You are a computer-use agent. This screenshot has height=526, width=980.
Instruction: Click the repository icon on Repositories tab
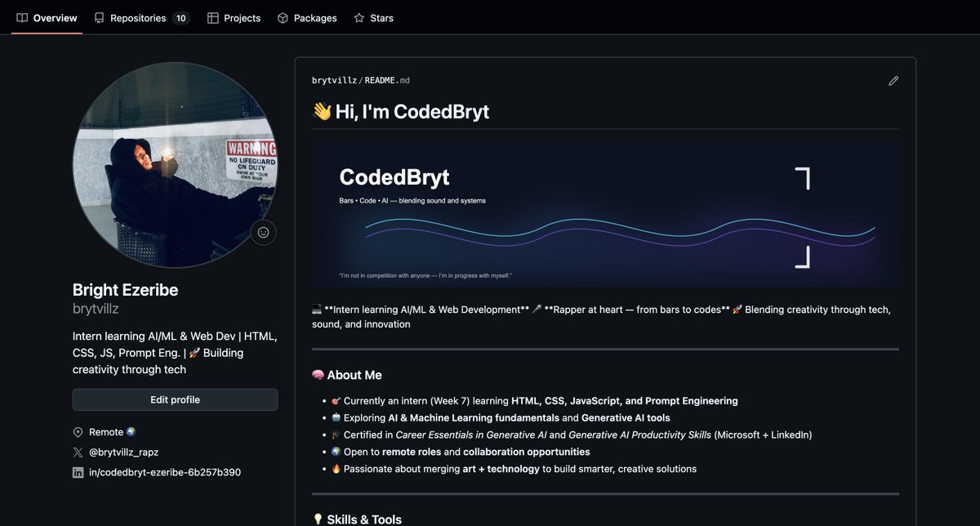[x=98, y=17]
